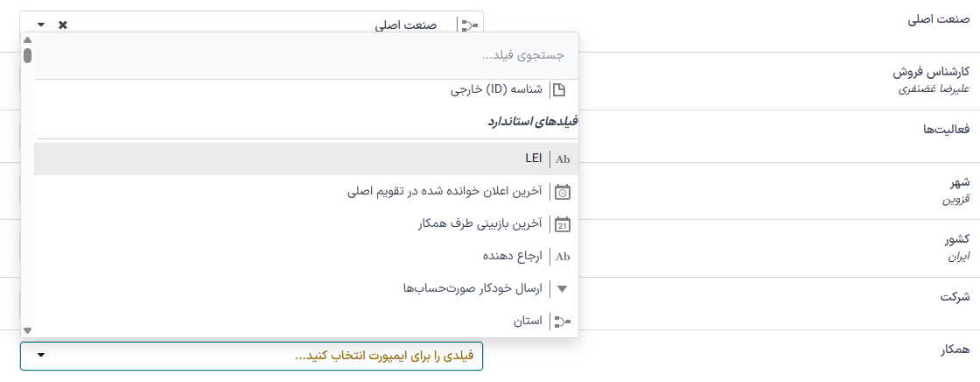Click the Ab text-type icon next to LEI
The width and height of the screenshot is (980, 382).
[x=563, y=159]
